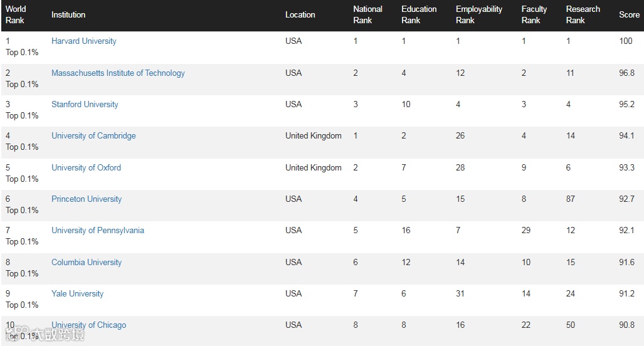Click the Research Rank column header
644x346 pixels.
pyautogui.click(x=583, y=15)
